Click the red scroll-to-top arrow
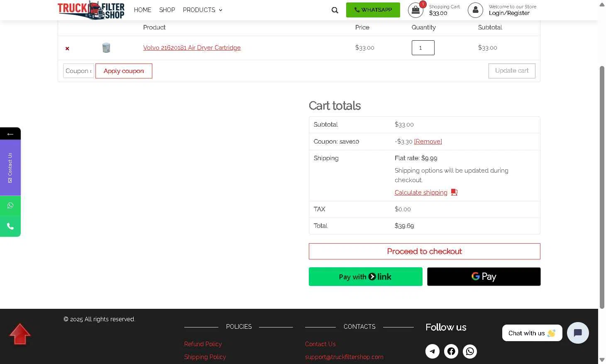606x364 pixels. pyautogui.click(x=20, y=334)
